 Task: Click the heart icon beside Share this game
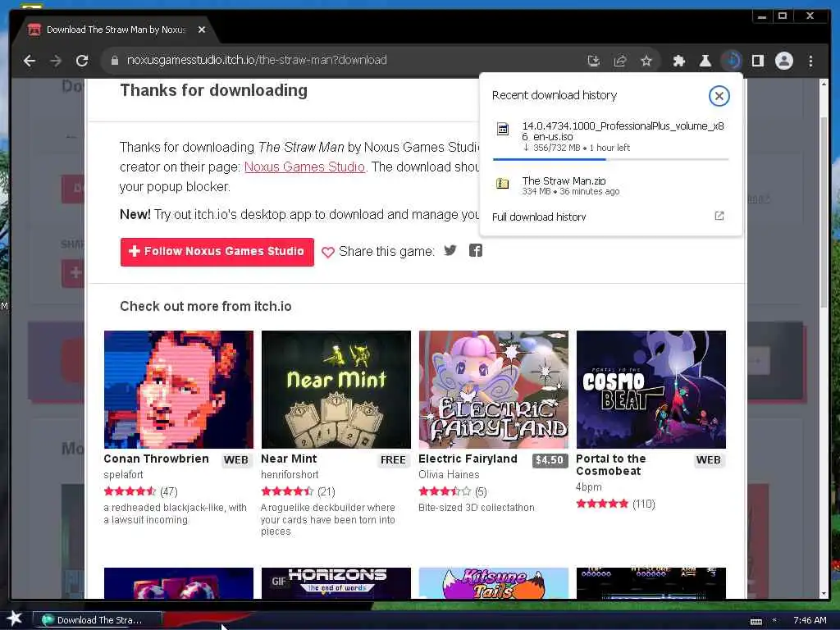(328, 252)
